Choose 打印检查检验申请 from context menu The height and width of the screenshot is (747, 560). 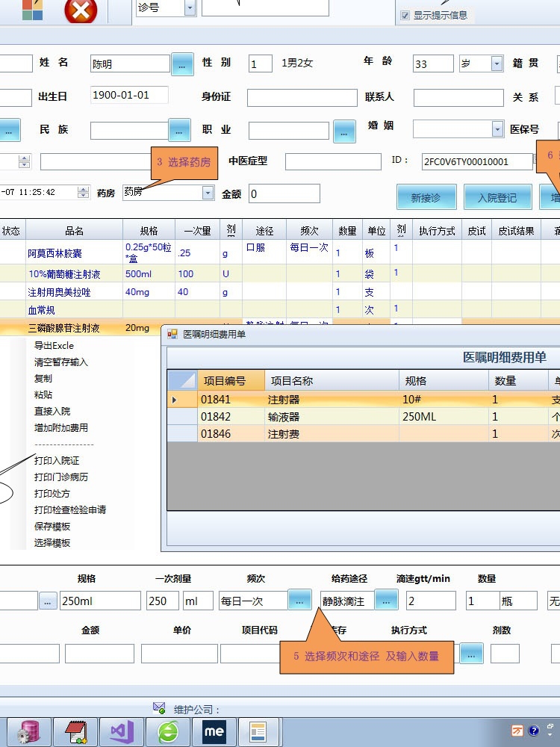click(70, 509)
